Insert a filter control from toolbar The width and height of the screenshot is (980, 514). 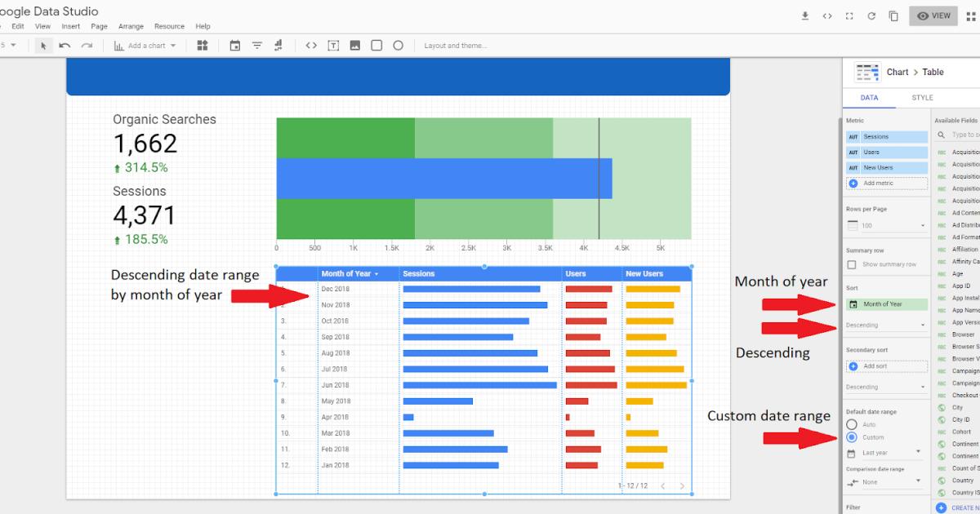click(257, 46)
